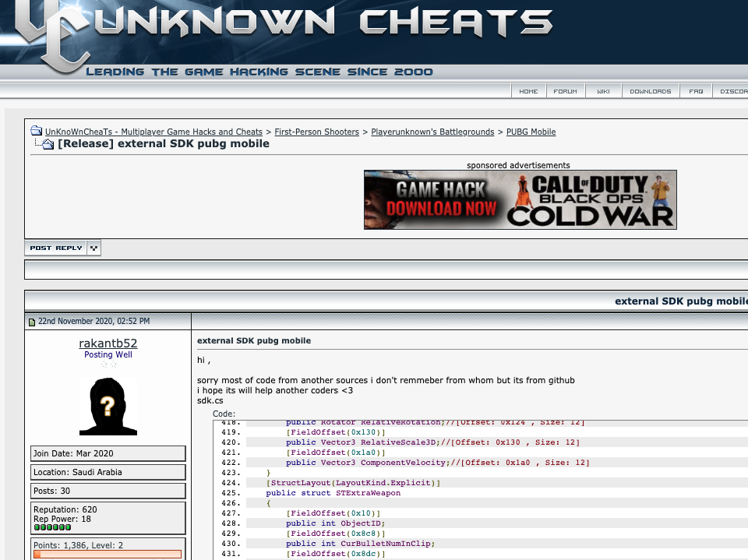Click code line 430 'public int CurBulletNumInClip'

pyautogui.click(x=361, y=544)
